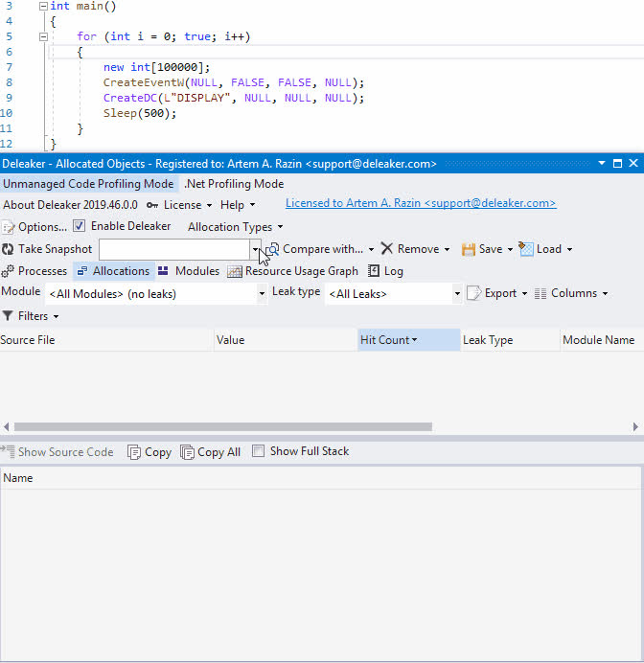Screen dimensions: 644x663
Task: Click the Load snapshot icon
Action: pos(526,249)
